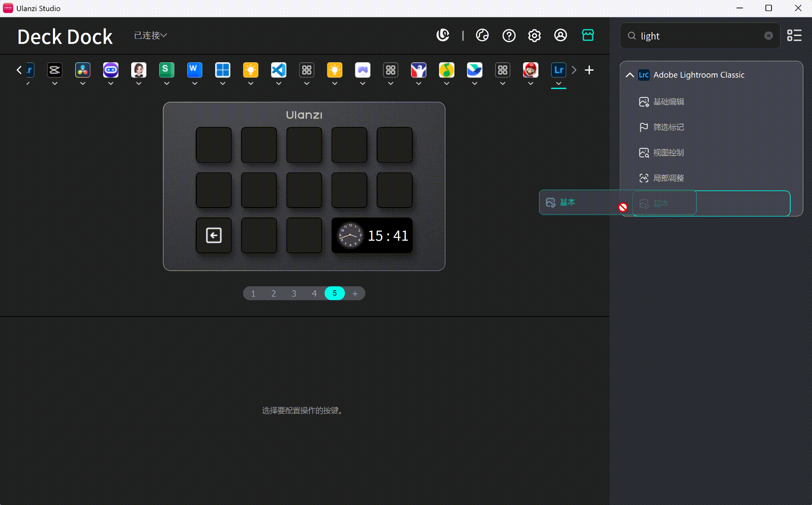Open the 已连接 connection dropdown

[x=150, y=35]
